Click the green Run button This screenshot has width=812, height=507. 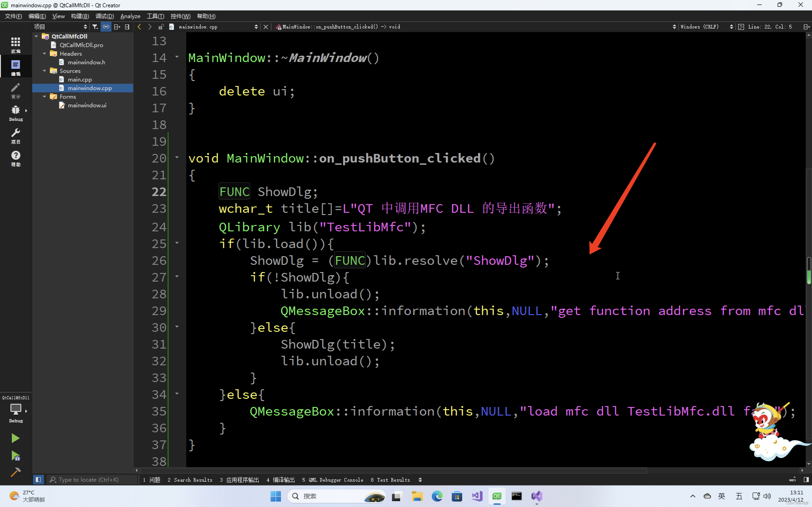coord(15,438)
